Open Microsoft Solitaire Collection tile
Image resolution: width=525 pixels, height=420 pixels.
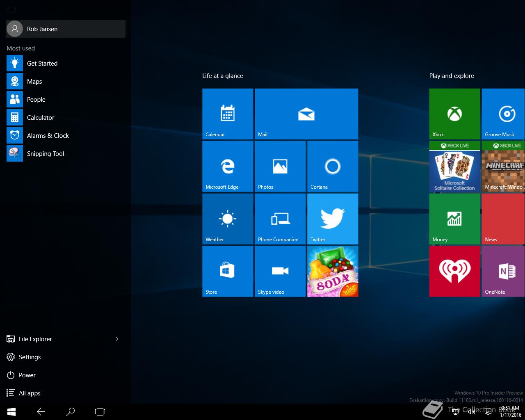454,166
